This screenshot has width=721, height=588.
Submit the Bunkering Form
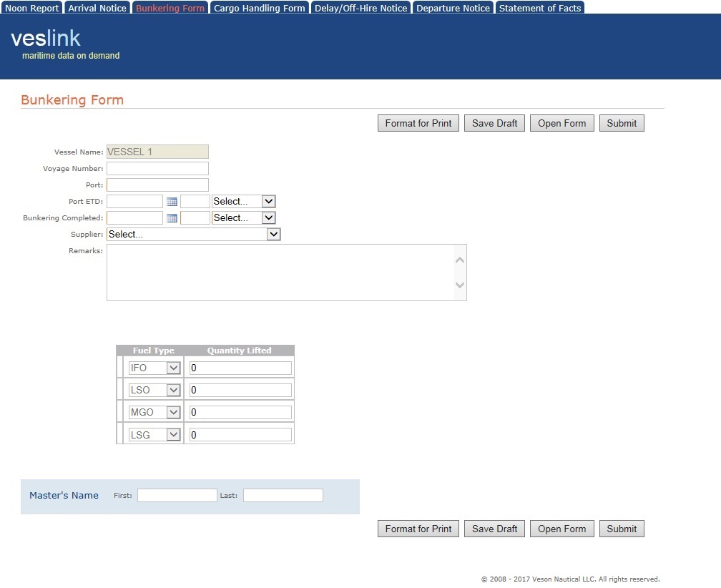point(621,122)
